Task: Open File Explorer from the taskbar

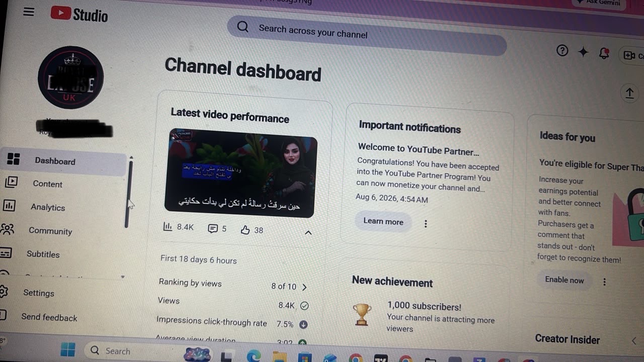Action: coord(279,357)
